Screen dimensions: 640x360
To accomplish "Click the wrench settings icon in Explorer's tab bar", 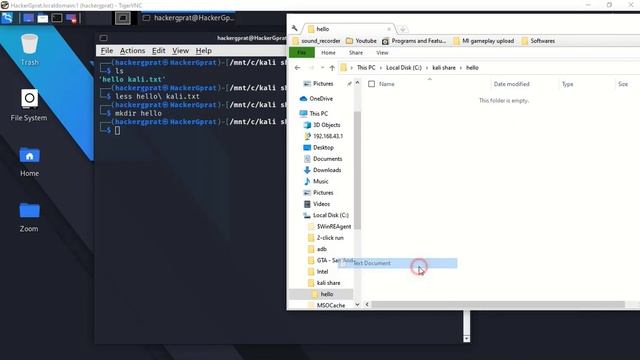I will coord(295,28).
